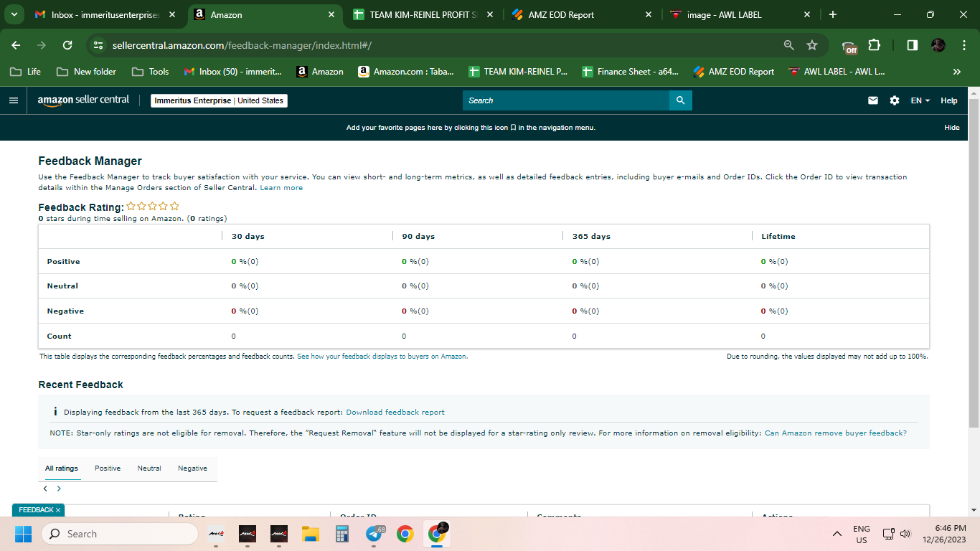Show hidden system tray icons
This screenshot has height=551, width=980.
coord(837,534)
